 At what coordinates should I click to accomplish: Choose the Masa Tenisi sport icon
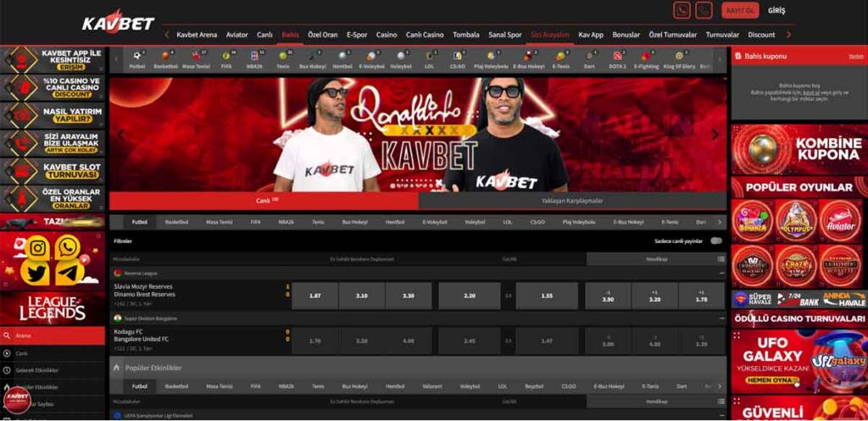pyautogui.click(x=196, y=56)
